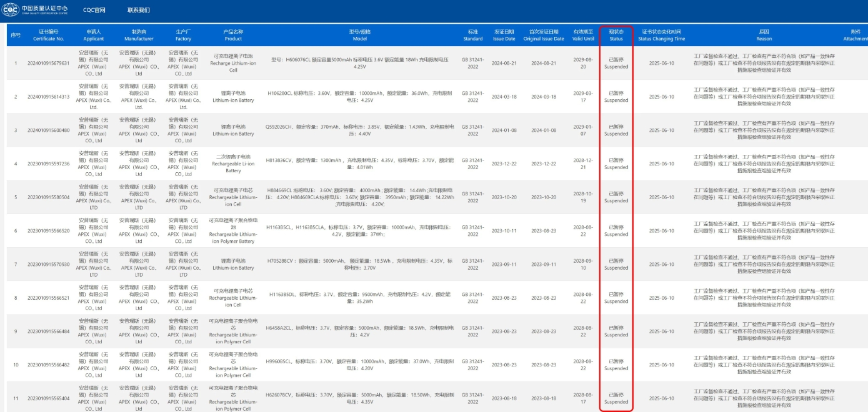The height and width of the screenshot is (412, 868).
Task: Select certificate number 2023010915566521
Action: click(x=49, y=298)
